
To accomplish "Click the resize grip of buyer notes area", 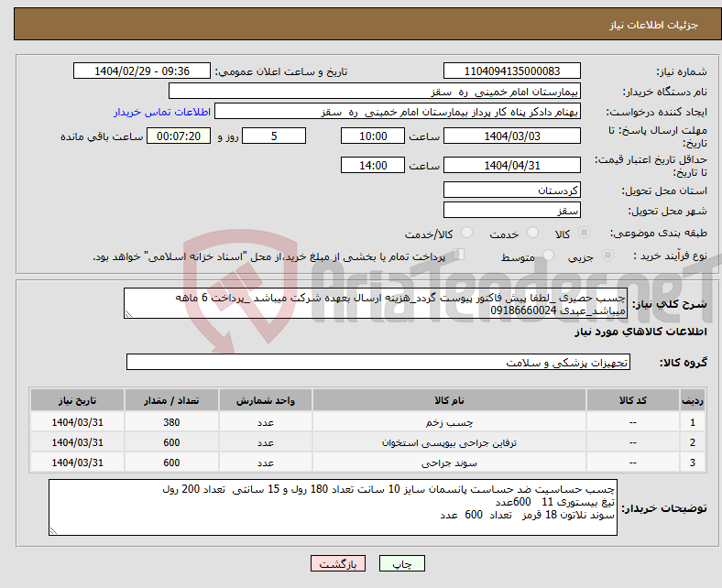I will click(53, 530).
